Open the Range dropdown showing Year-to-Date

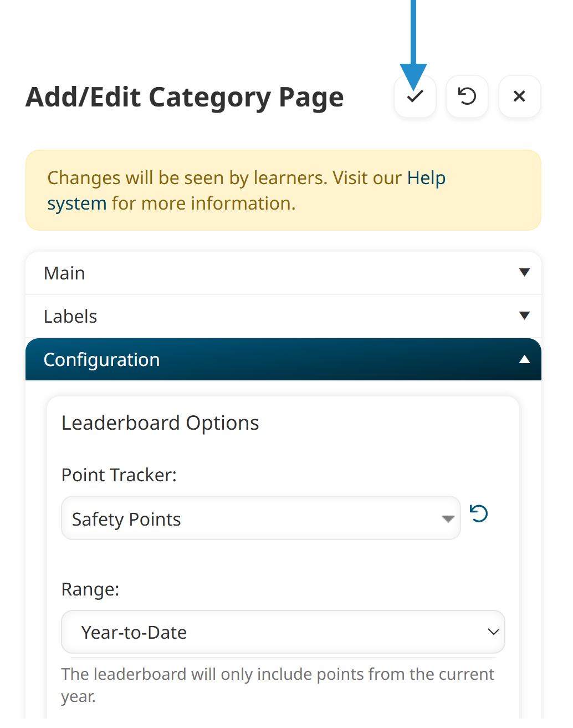pyautogui.click(x=283, y=632)
